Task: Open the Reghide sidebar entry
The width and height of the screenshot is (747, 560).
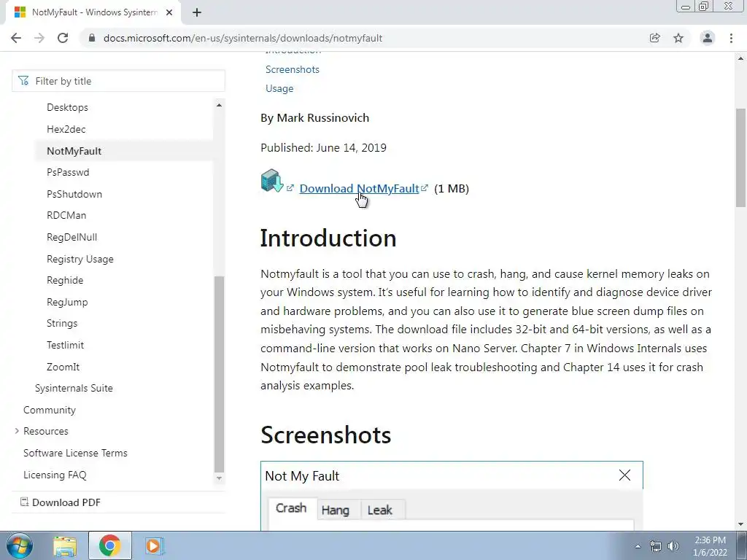Action: 65,281
